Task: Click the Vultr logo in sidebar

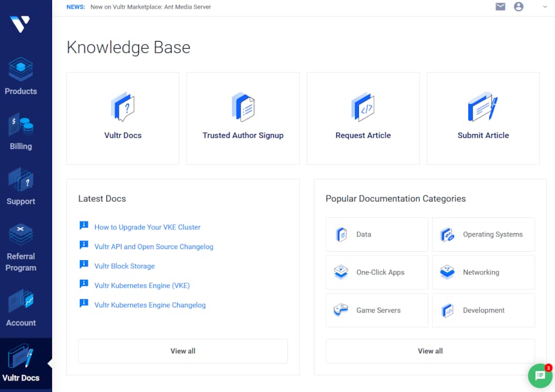Action: coord(20,24)
